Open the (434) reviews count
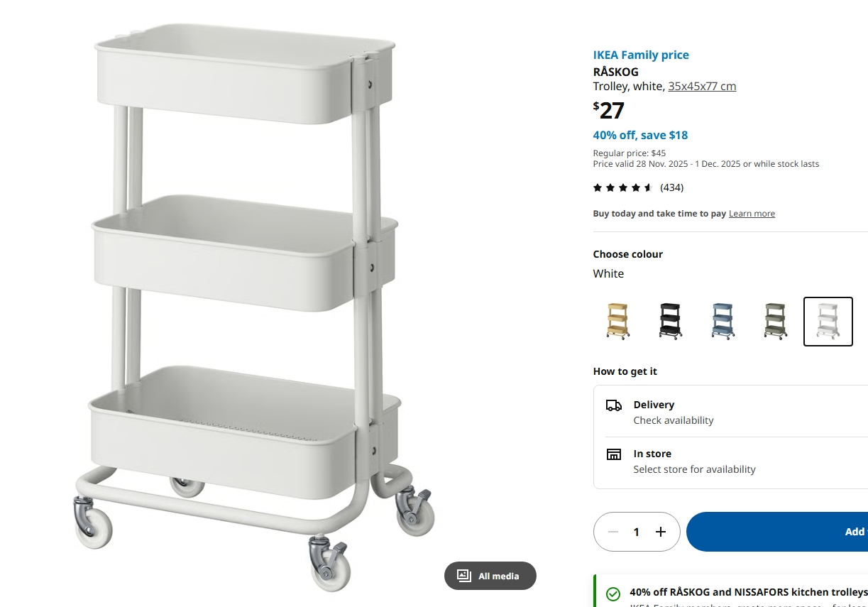The image size is (868, 607). (x=671, y=187)
